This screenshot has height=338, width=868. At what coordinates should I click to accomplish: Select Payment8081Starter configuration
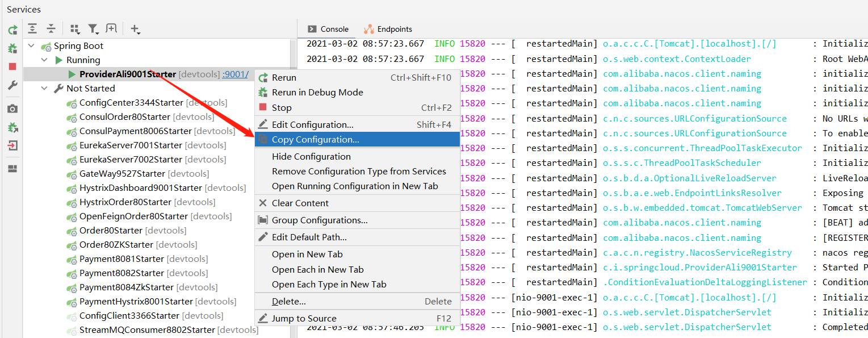pos(121,259)
